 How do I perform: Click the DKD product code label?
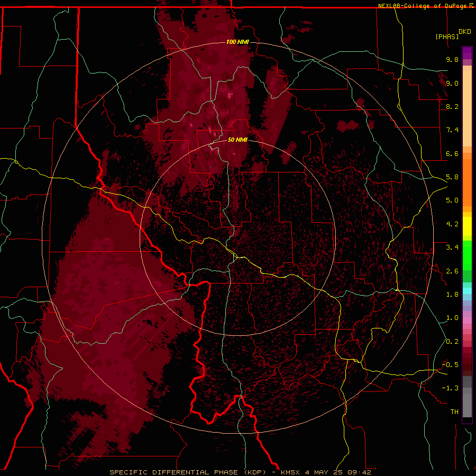465,32
